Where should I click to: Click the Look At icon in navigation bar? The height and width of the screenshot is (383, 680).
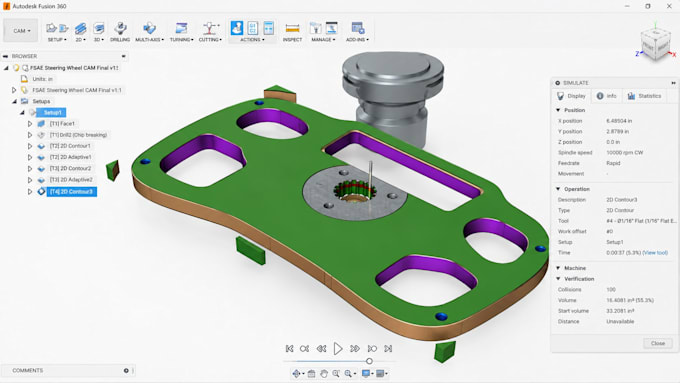pos(311,373)
